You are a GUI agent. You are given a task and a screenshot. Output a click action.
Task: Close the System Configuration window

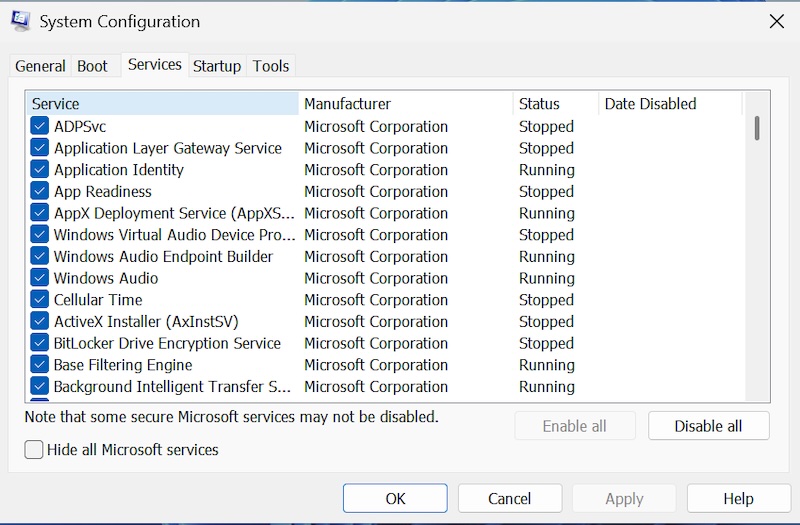[777, 21]
